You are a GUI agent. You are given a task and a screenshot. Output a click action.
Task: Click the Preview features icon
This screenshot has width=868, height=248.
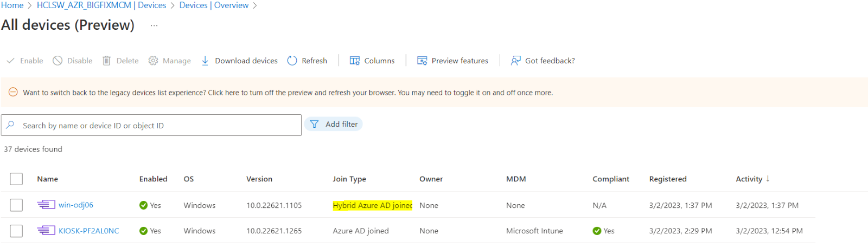coord(422,61)
